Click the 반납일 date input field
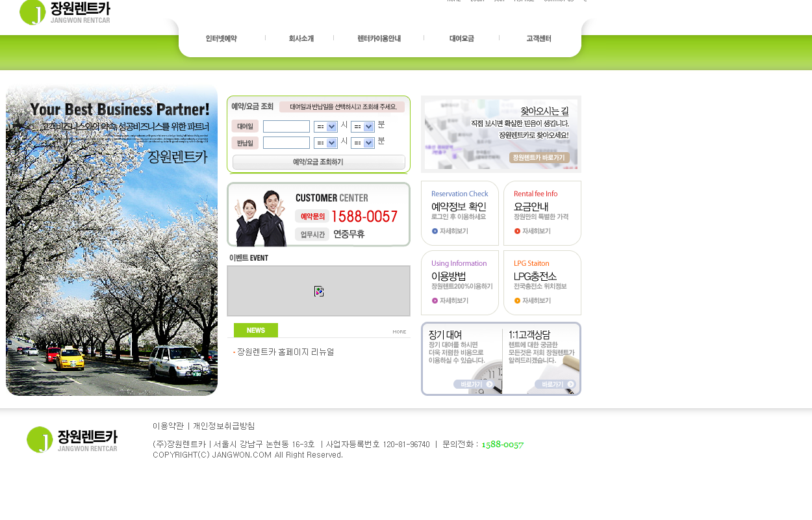The height and width of the screenshot is (520, 812). (x=286, y=142)
